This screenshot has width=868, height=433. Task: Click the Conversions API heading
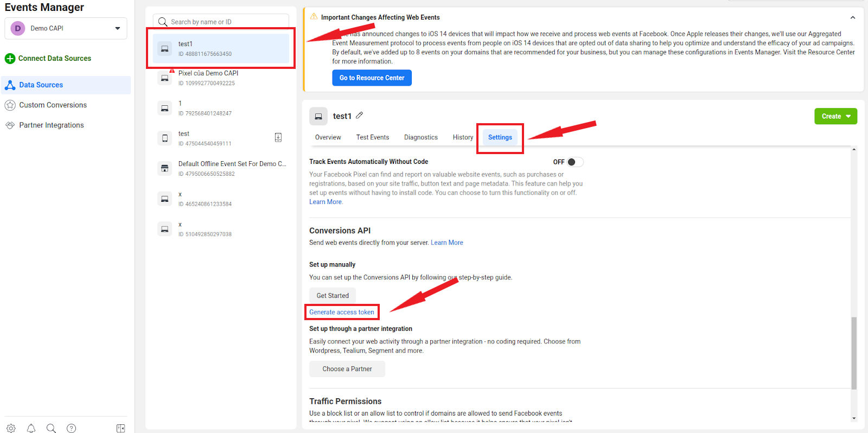click(x=340, y=231)
